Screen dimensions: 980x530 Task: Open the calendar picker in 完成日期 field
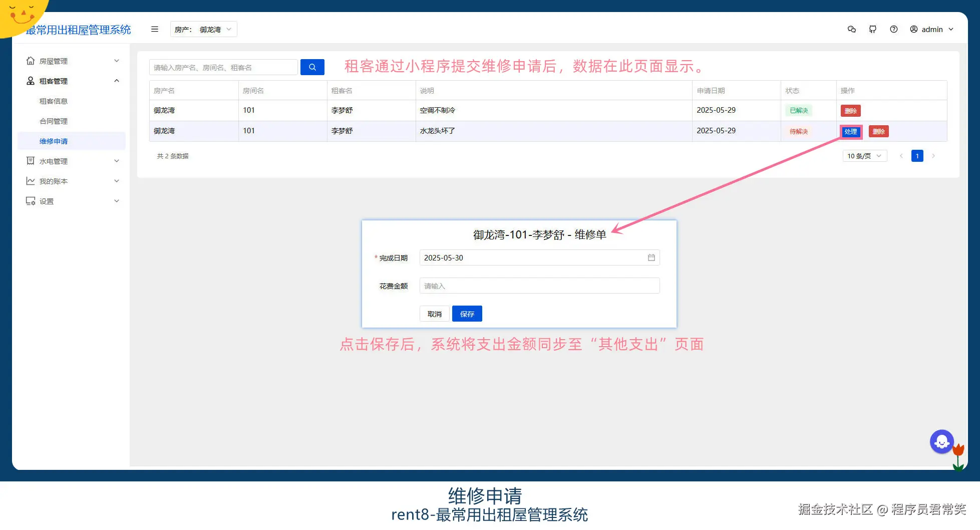[651, 257]
